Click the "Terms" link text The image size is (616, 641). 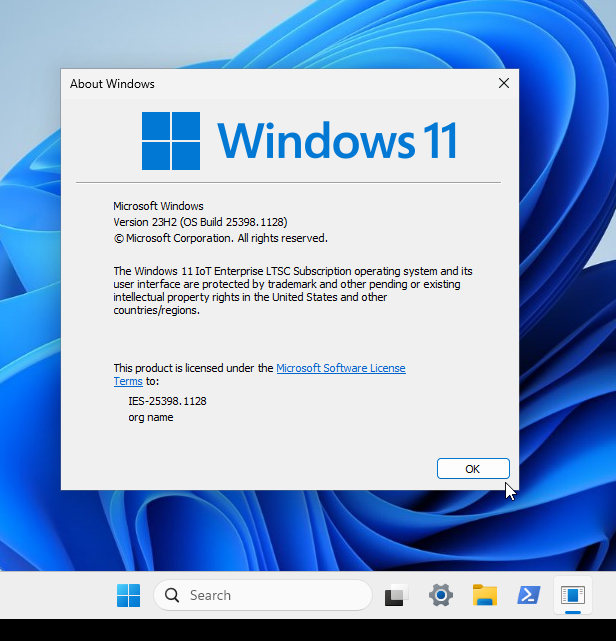coord(128,381)
